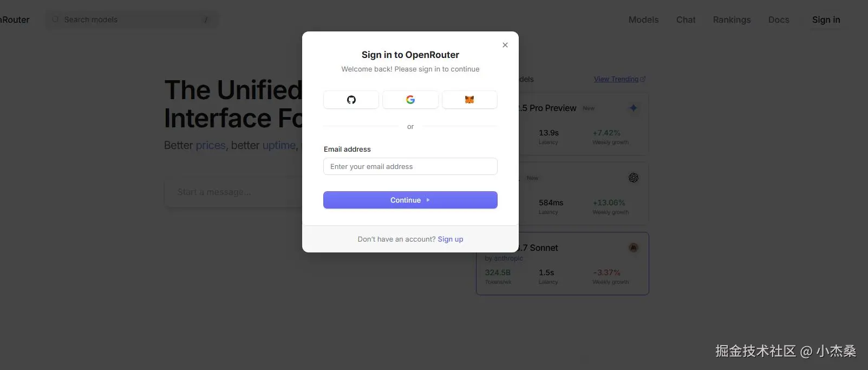This screenshot has height=370, width=868.
Task: Click the Gemini sparkle icon on Pro Preview card
Action: (x=633, y=108)
